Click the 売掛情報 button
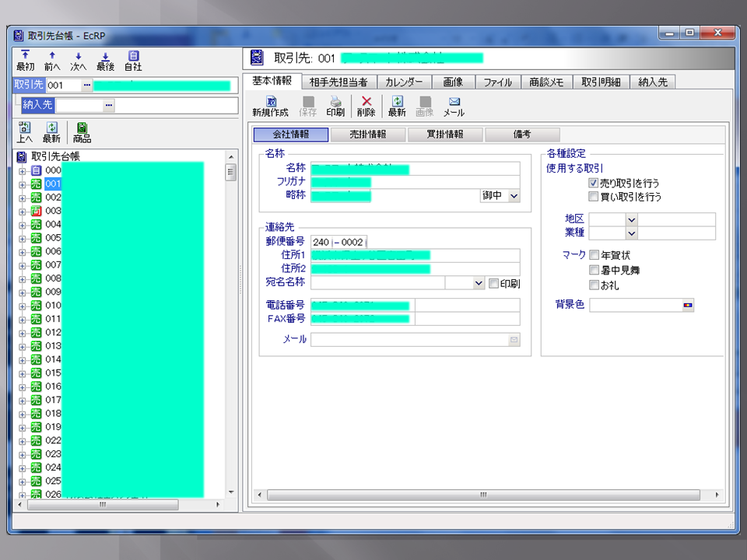Image resolution: width=747 pixels, height=560 pixels. pyautogui.click(x=368, y=135)
